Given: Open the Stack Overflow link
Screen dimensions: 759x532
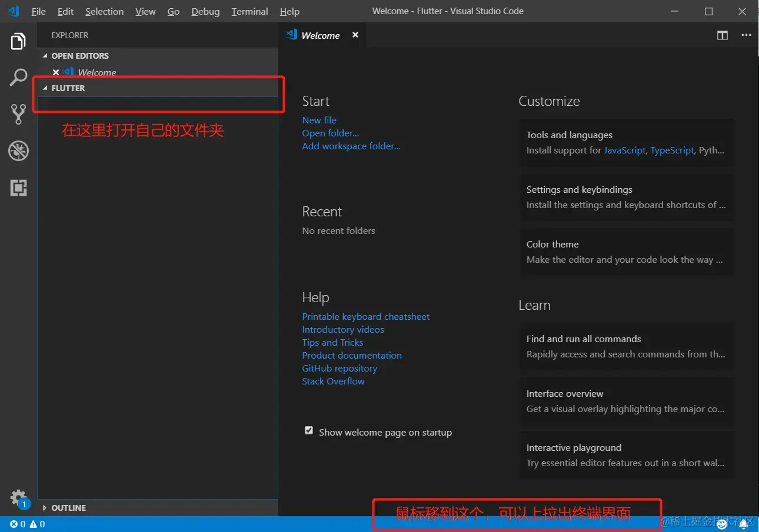Looking at the screenshot, I should pyautogui.click(x=333, y=381).
